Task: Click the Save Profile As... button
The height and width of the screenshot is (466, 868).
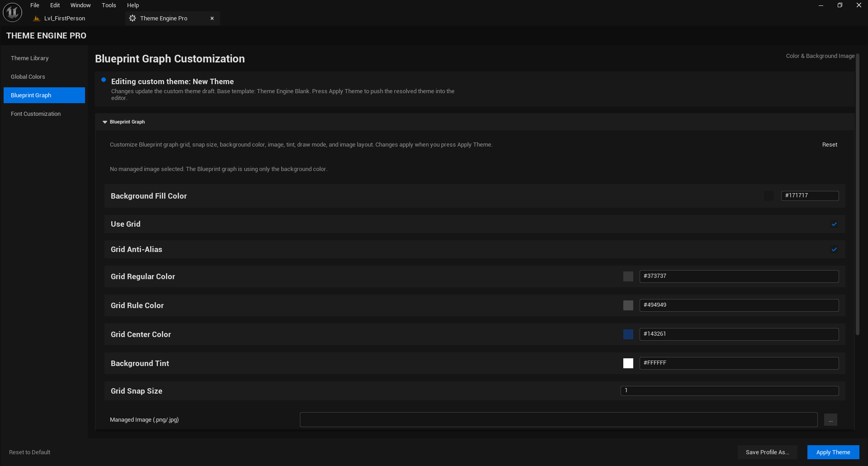Action: click(x=768, y=452)
